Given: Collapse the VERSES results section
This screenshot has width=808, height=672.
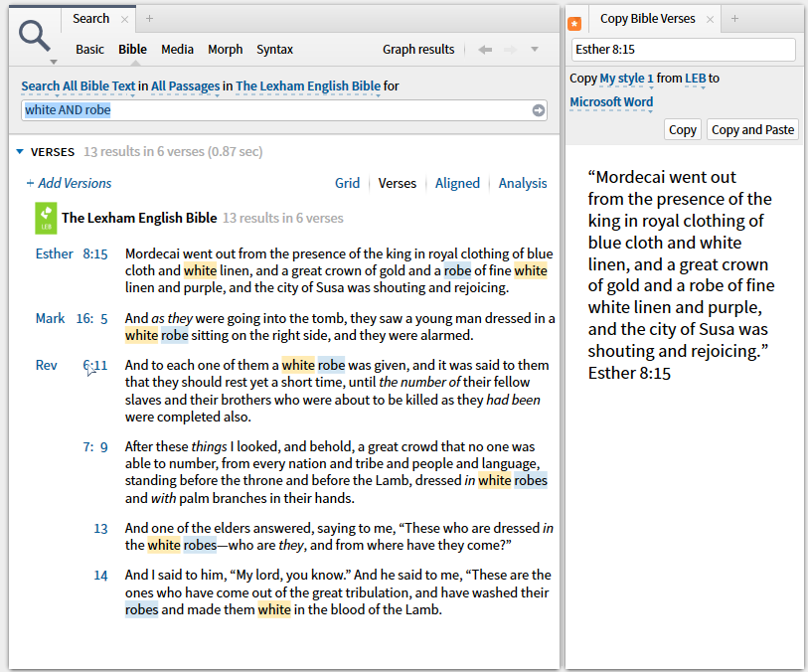Looking at the screenshot, I should click(x=20, y=151).
